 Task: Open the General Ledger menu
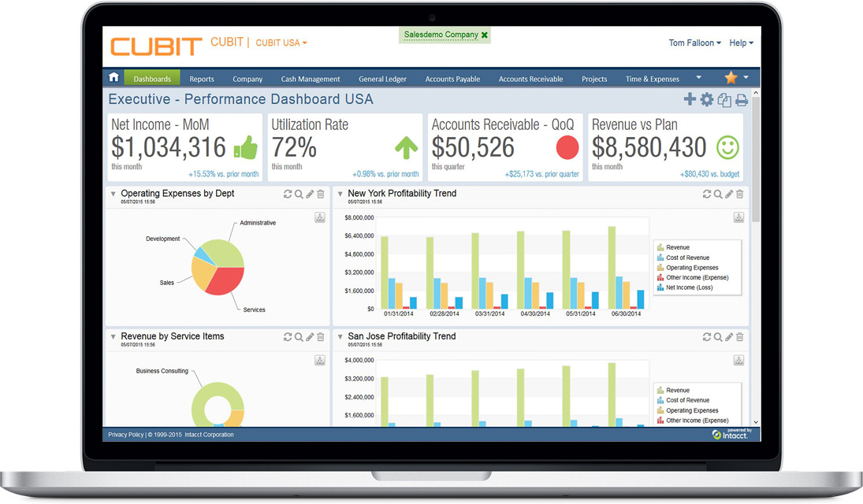click(x=382, y=79)
